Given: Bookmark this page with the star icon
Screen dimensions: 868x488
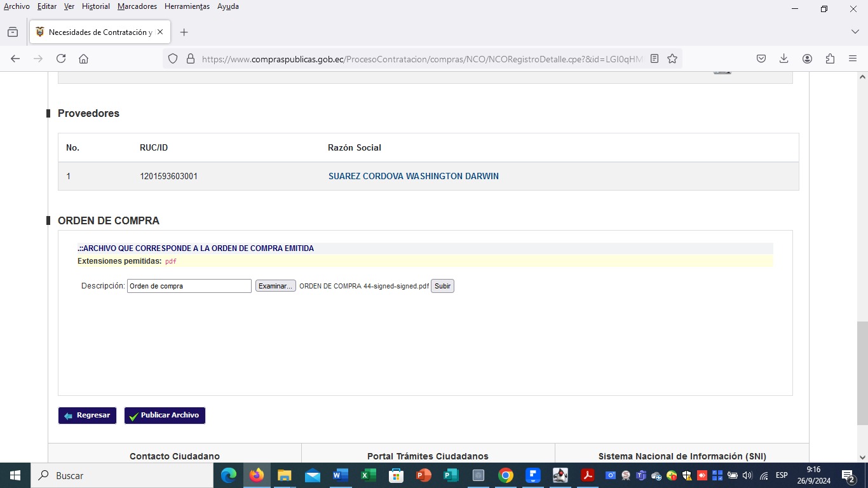Looking at the screenshot, I should click(672, 58).
